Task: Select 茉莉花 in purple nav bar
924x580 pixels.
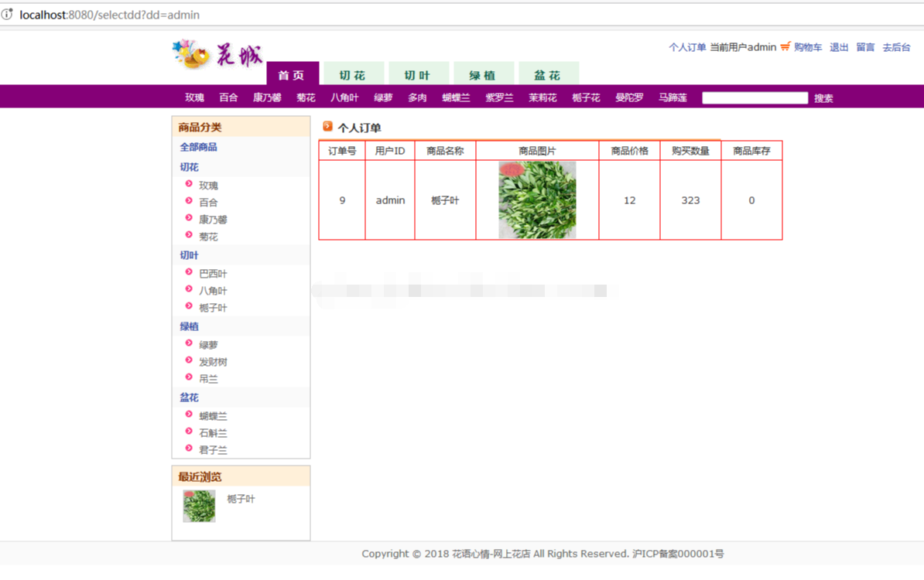Action: [x=542, y=97]
